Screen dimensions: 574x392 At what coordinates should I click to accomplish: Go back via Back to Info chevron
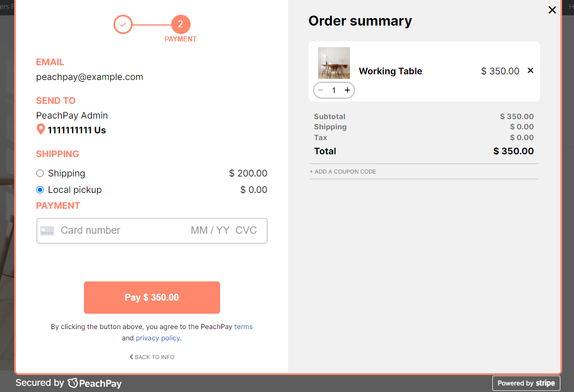[152, 357]
